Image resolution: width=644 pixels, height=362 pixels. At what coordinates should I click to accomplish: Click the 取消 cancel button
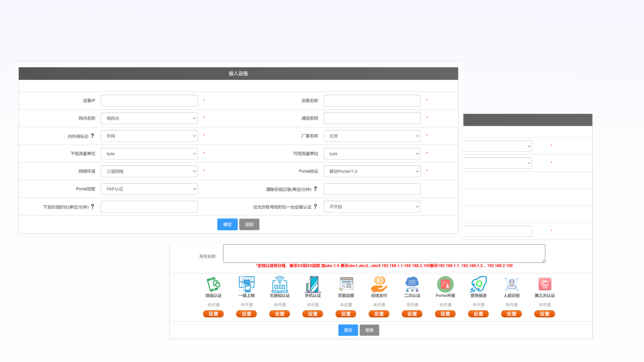pos(369,330)
